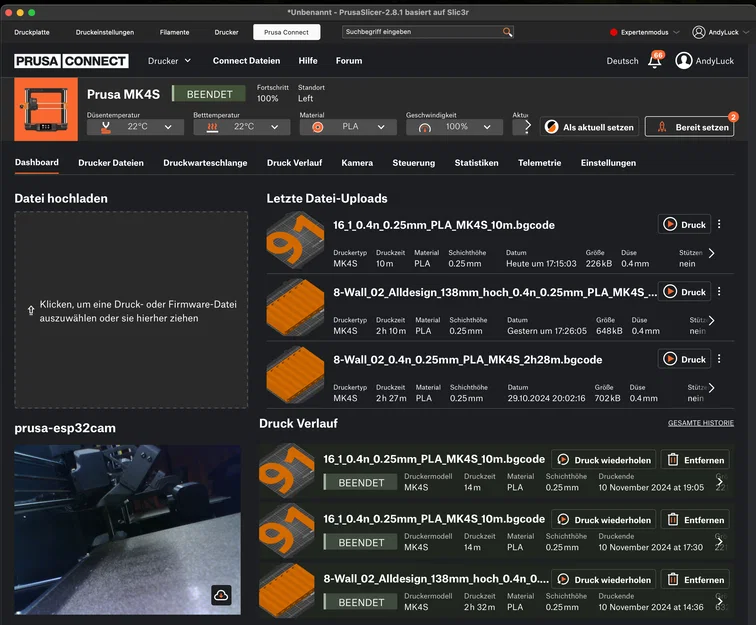Viewport: 756px width, 625px height.
Task: Click the prusa-esp32cam camera image
Action: pos(127,530)
